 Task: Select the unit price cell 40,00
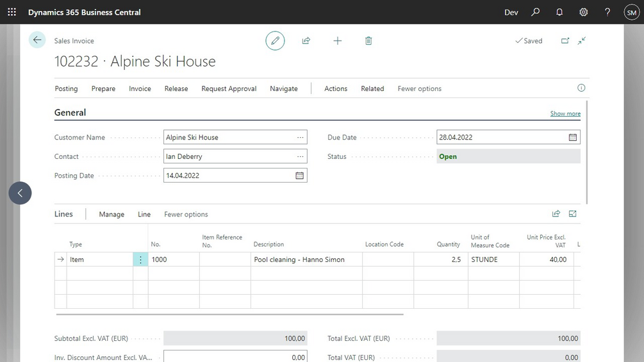[x=546, y=259]
